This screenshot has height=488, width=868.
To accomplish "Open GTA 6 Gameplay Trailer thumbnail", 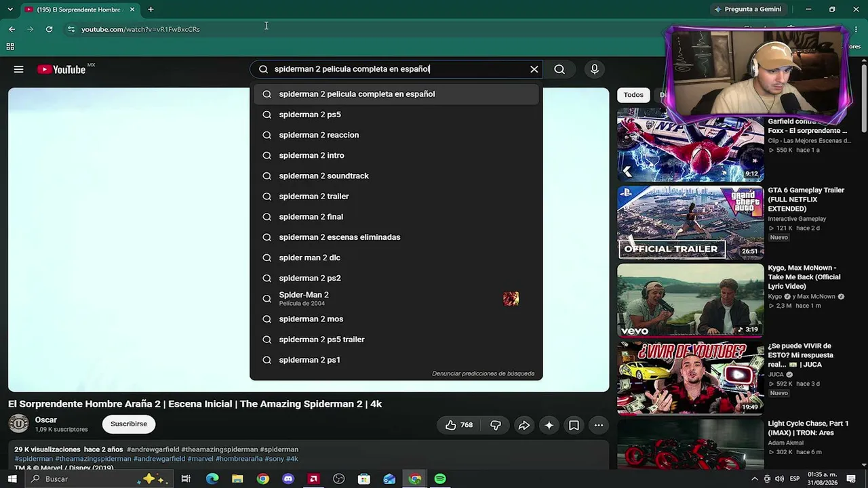I will pos(690,223).
